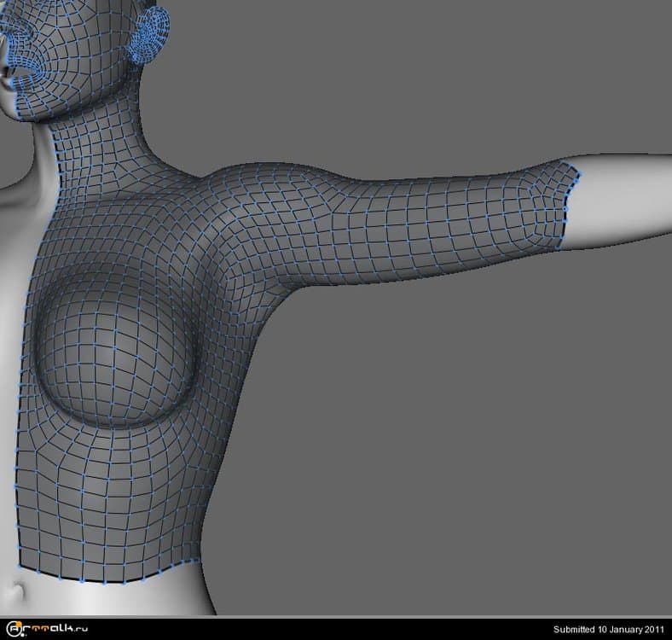Click the black footer bar's center
Image resolution: width=672 pixels, height=640 pixels.
(x=336, y=629)
